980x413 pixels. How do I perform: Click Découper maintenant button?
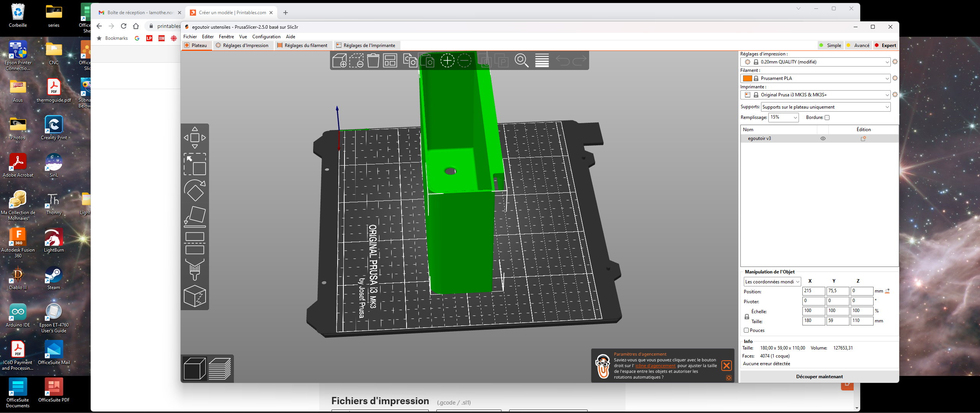820,377
